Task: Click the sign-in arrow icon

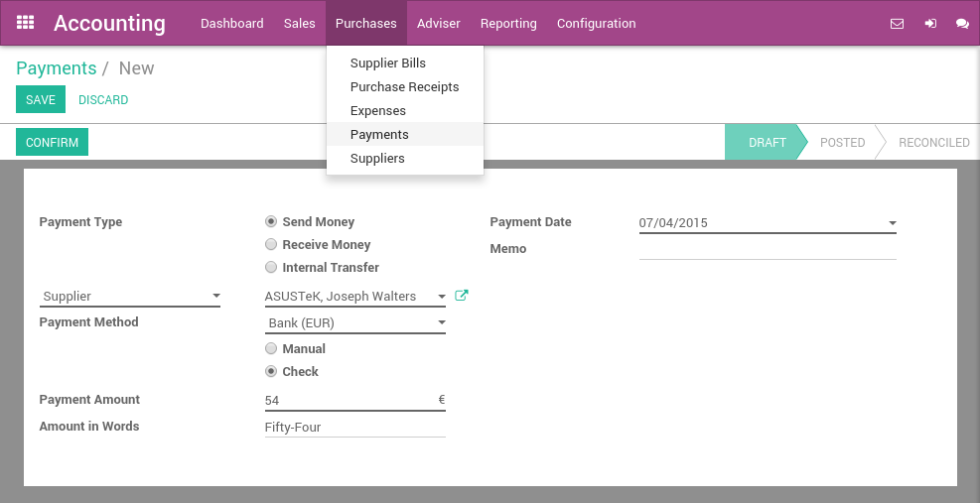Action: 930,24
